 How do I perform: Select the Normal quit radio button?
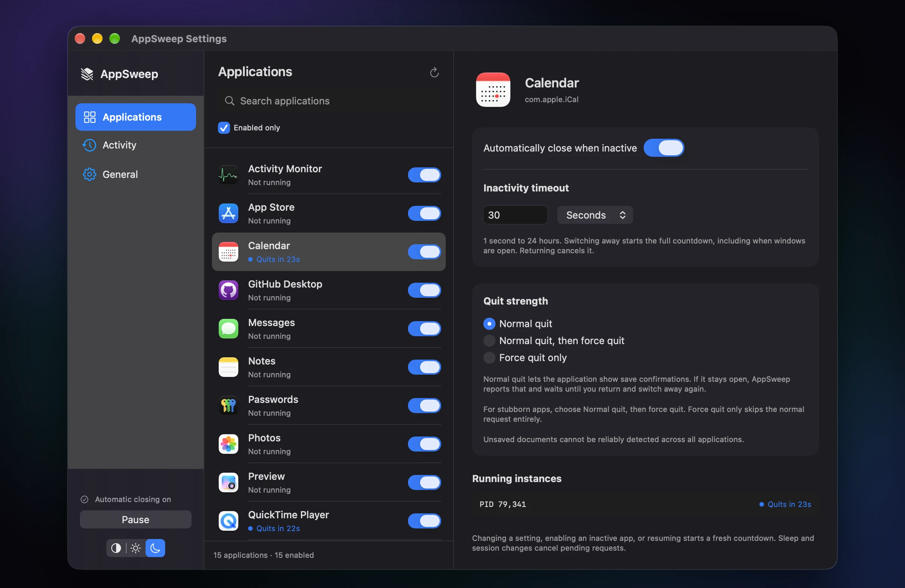pyautogui.click(x=489, y=323)
